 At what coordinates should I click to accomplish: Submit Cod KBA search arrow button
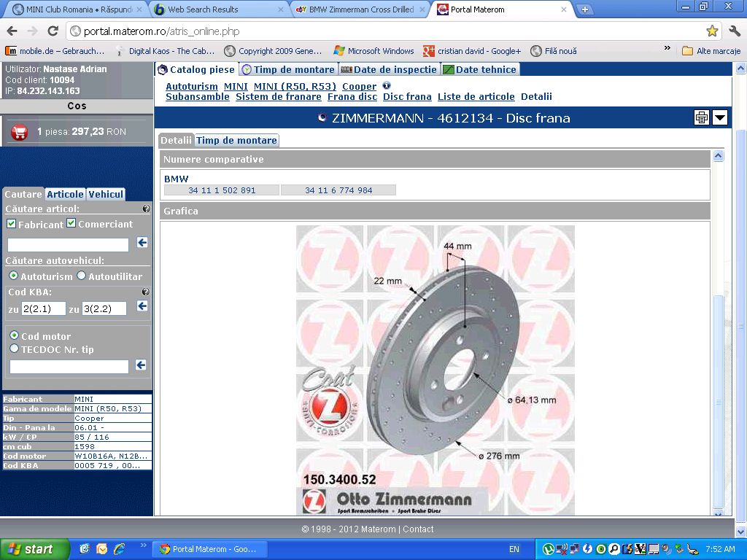click(142, 306)
